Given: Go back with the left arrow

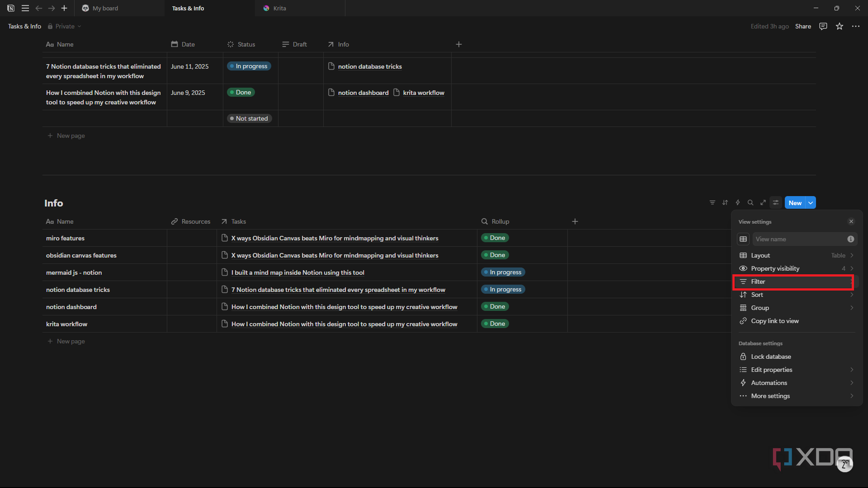Looking at the screenshot, I should [39, 8].
